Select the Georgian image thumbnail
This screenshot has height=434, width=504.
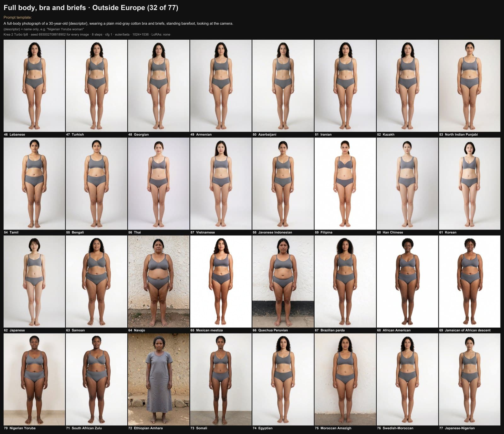158,86
